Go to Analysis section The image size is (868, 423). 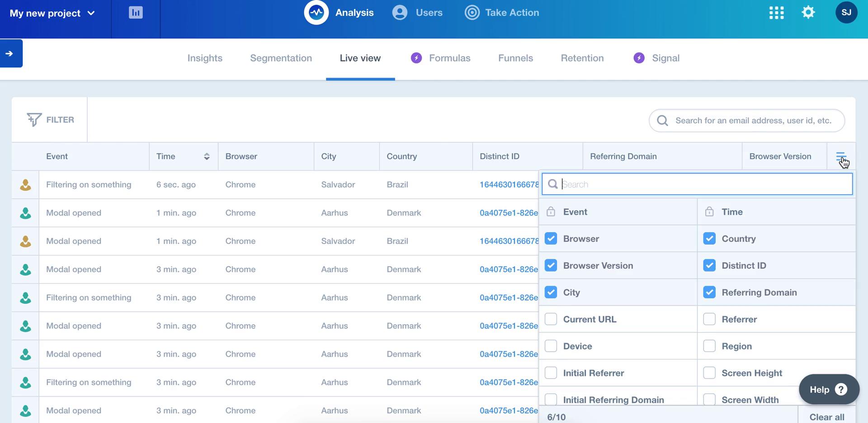pos(354,13)
